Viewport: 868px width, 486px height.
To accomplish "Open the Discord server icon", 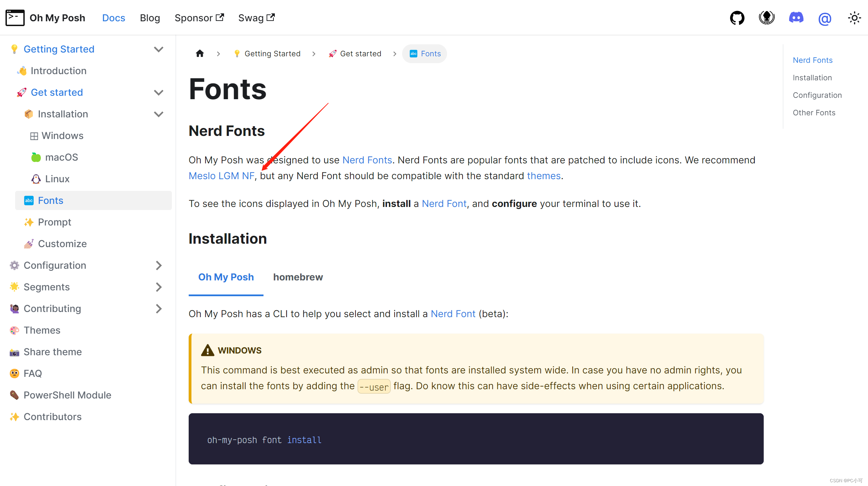I will (796, 18).
